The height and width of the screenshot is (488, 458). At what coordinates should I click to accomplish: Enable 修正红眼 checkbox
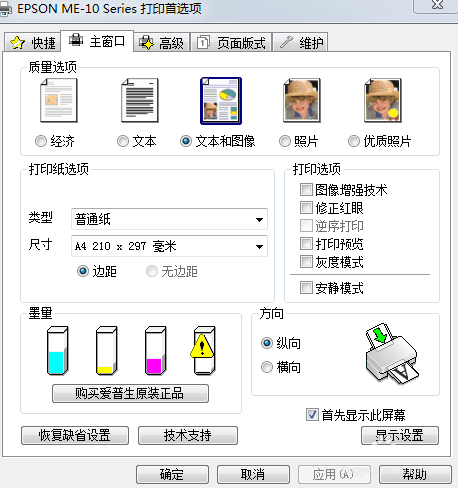306,208
